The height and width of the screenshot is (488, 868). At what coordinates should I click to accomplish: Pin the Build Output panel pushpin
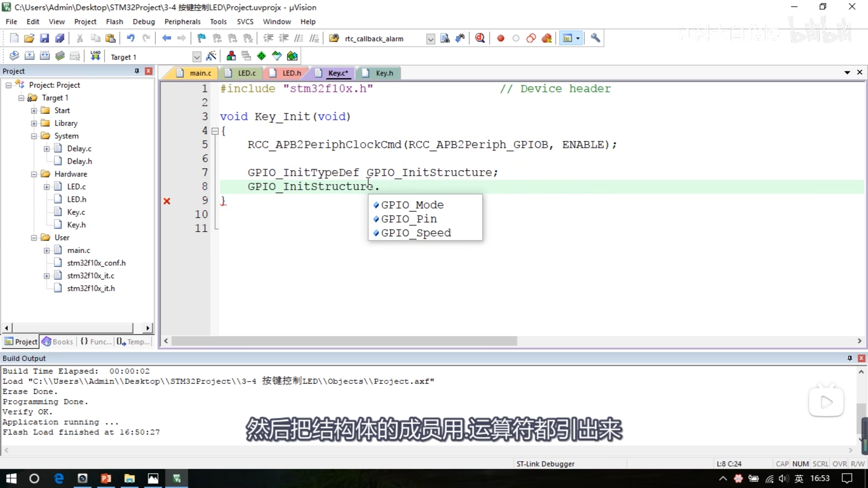pyautogui.click(x=850, y=358)
